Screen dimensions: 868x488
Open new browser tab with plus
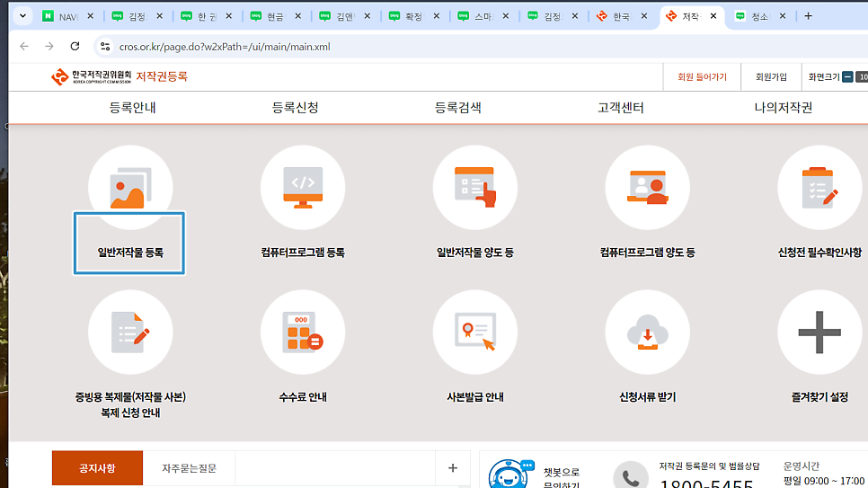(x=808, y=16)
